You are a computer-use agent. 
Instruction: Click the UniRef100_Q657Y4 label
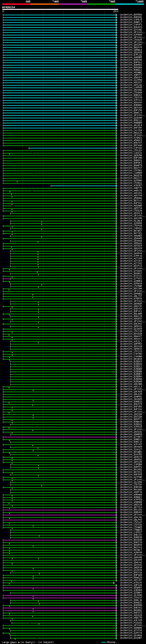pos(131,208)
